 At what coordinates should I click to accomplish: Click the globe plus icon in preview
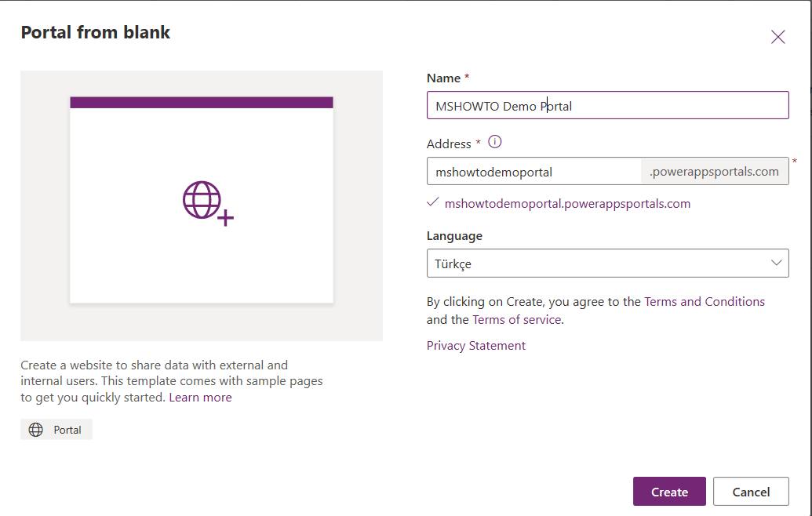click(208, 203)
